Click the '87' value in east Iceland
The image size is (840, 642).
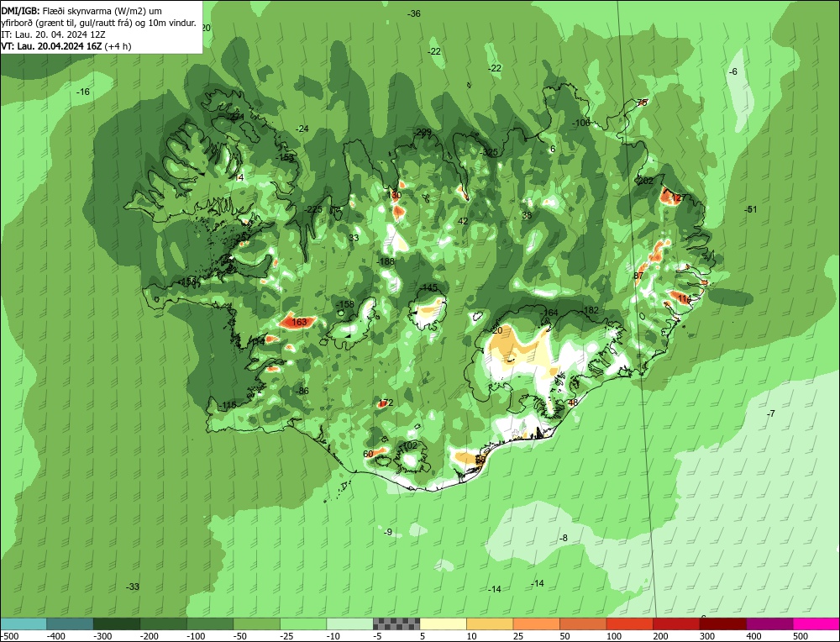pos(638,276)
